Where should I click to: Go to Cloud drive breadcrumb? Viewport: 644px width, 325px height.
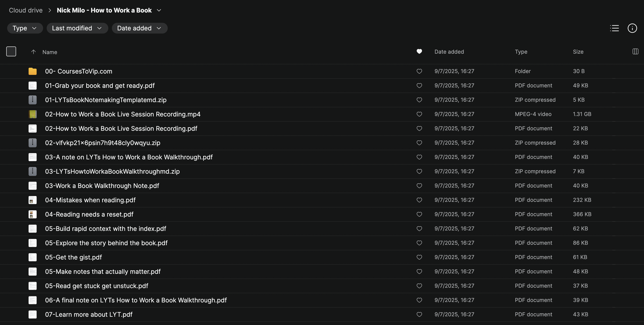[26, 10]
